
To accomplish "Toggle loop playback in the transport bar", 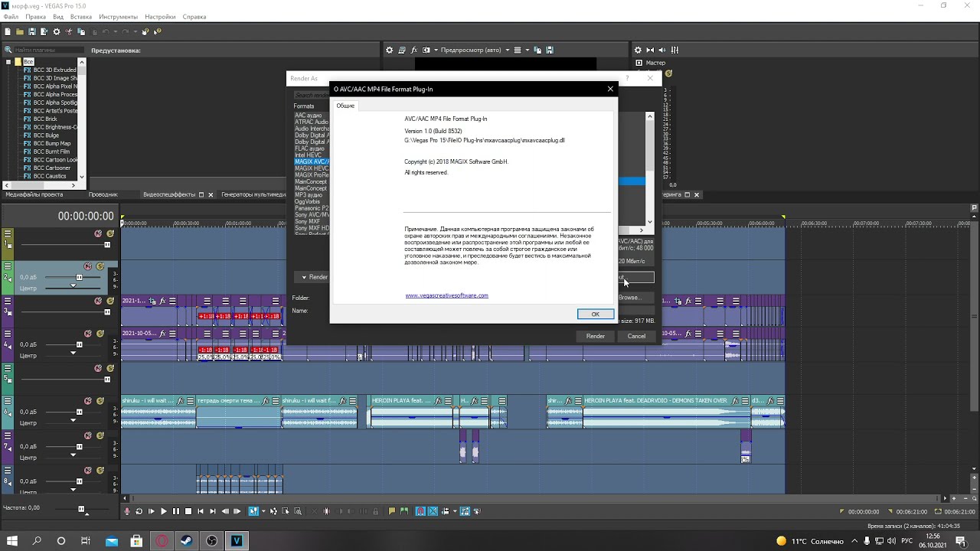I will click(139, 511).
